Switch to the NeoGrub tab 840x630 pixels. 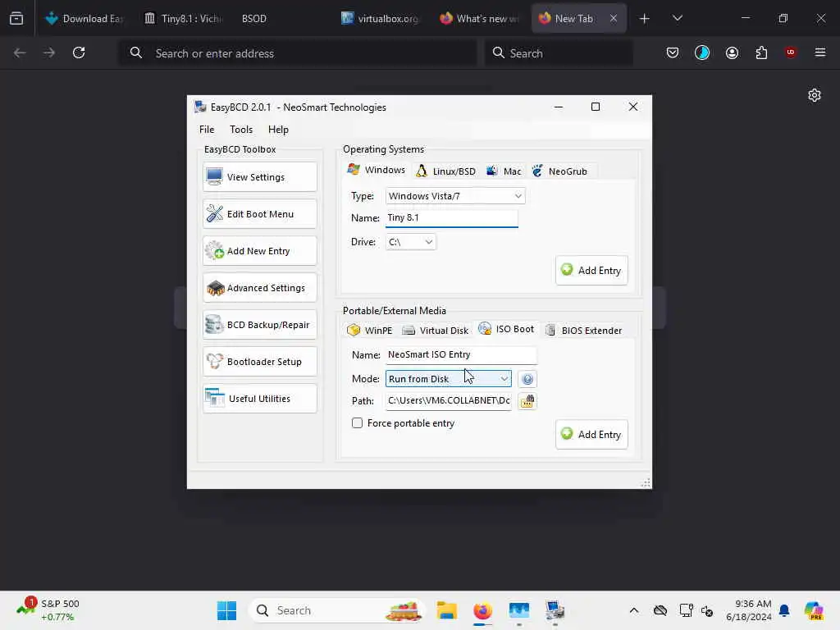(559, 171)
